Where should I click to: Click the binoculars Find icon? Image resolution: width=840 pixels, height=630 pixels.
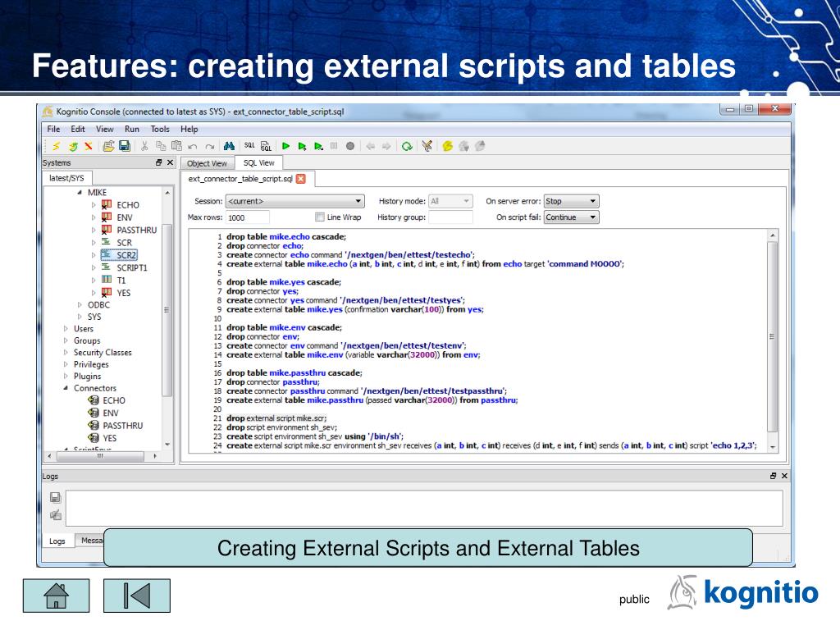229,146
